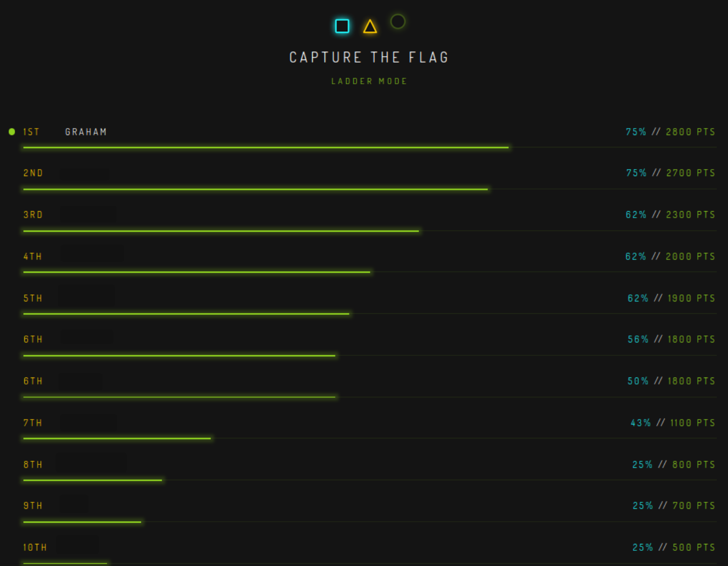Click the 62% // 2300 PTS score
This screenshot has width=728, height=566.
(670, 215)
